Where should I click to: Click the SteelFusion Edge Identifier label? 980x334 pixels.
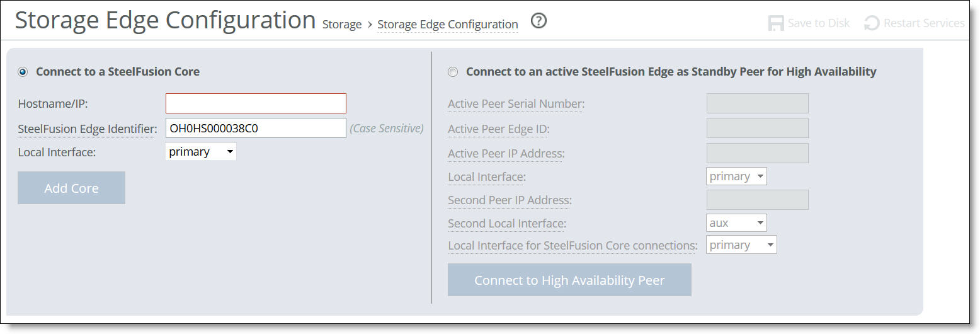(x=87, y=129)
